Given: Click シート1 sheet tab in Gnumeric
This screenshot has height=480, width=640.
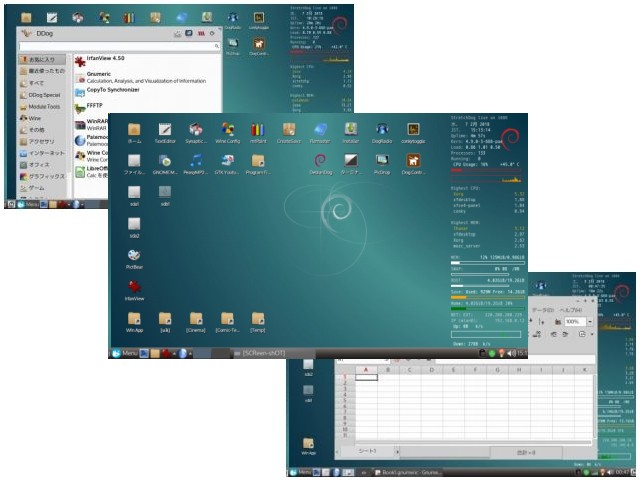Looking at the screenshot, I should pyautogui.click(x=367, y=451).
